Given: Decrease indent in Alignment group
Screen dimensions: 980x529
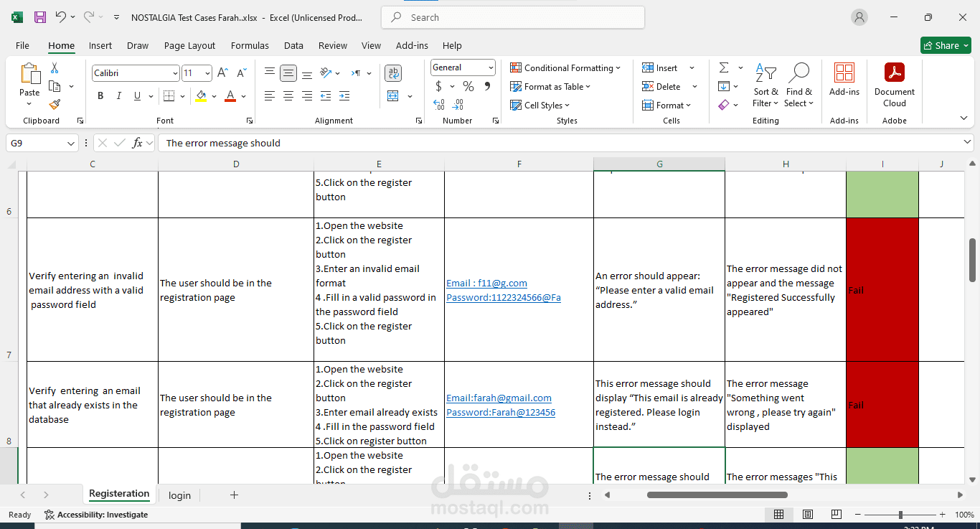Looking at the screenshot, I should coord(326,96).
